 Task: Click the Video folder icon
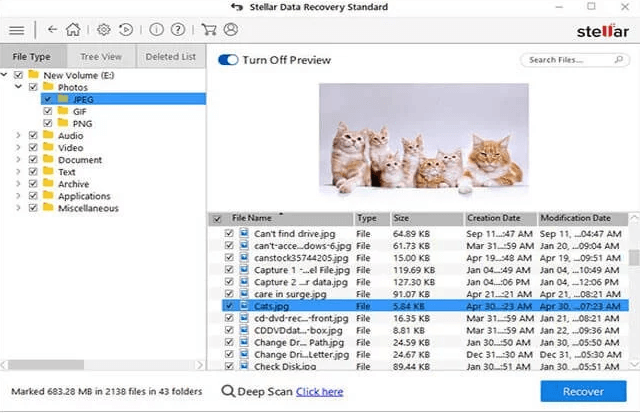click(x=48, y=147)
